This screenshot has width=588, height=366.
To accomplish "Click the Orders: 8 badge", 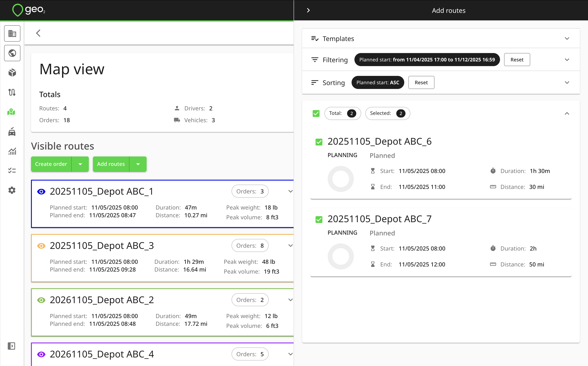I will point(250,245).
